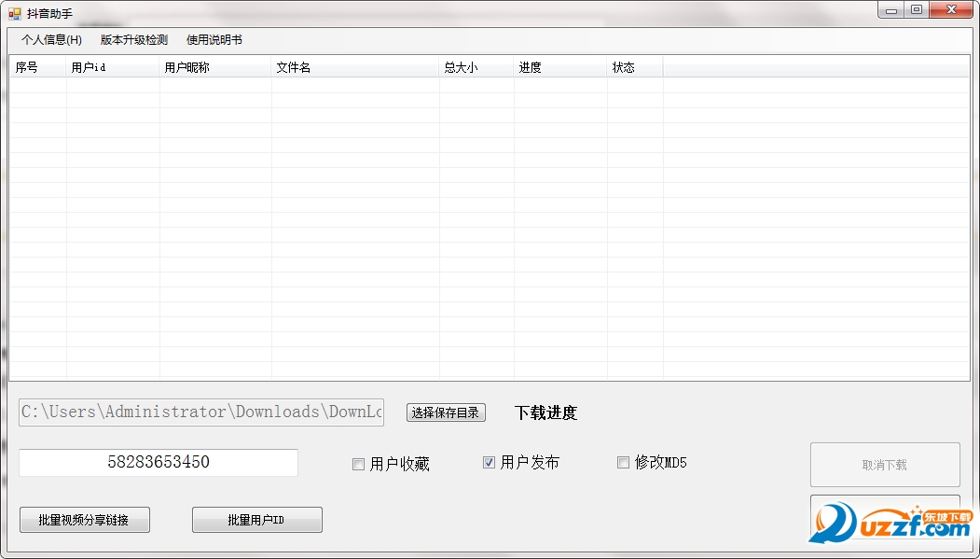Click the 批量视频分享链接 button

[84, 520]
